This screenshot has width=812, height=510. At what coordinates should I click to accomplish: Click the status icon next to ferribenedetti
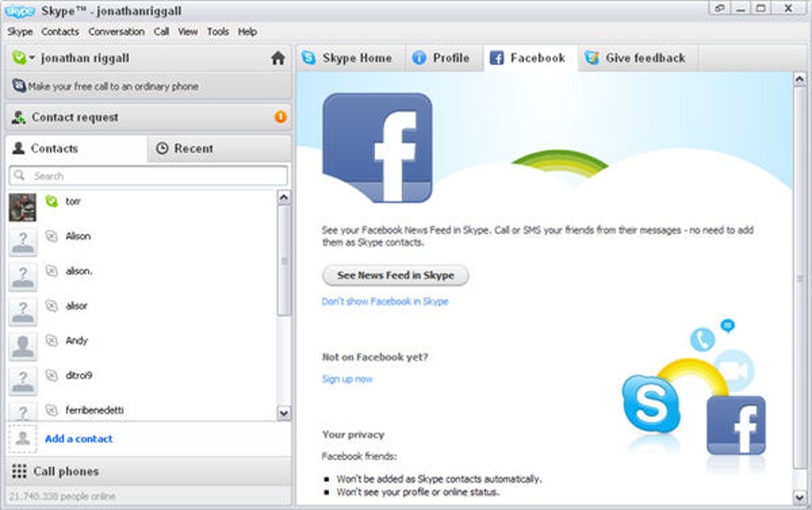pyautogui.click(x=51, y=410)
